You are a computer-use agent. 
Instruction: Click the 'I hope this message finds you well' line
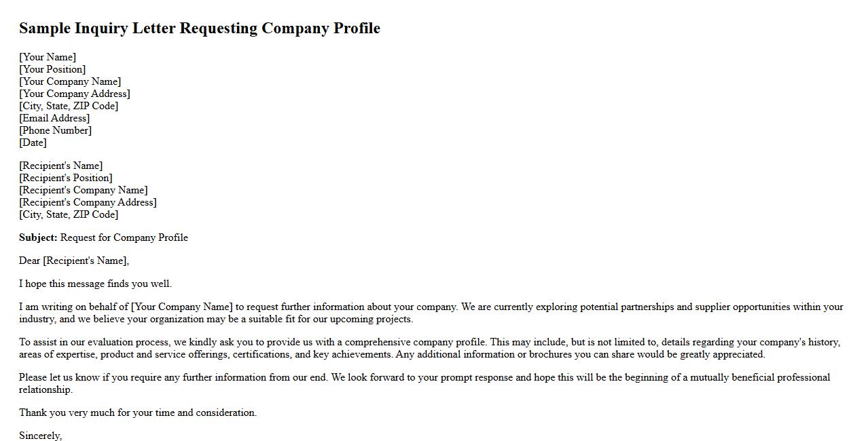point(95,284)
